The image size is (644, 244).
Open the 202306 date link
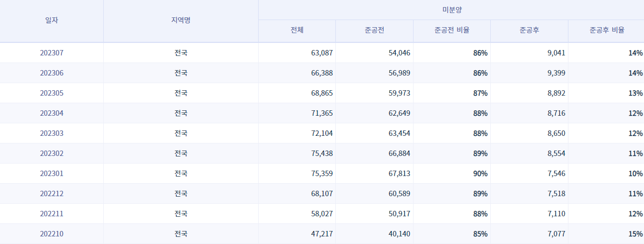coord(52,73)
